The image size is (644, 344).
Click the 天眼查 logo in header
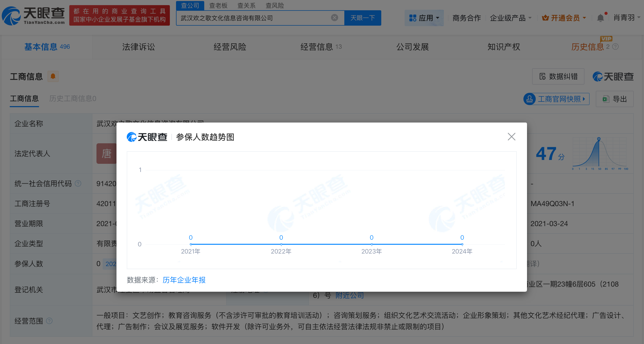pos(33,15)
